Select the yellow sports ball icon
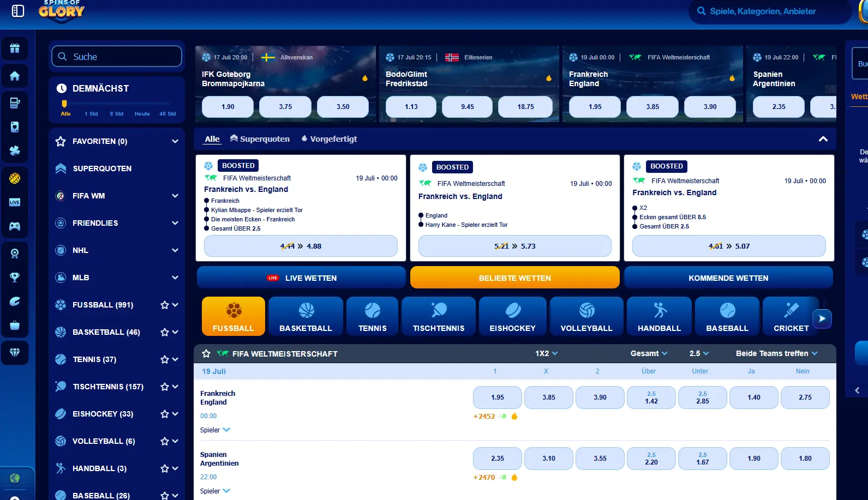Image resolution: width=868 pixels, height=500 pixels. tap(15, 178)
